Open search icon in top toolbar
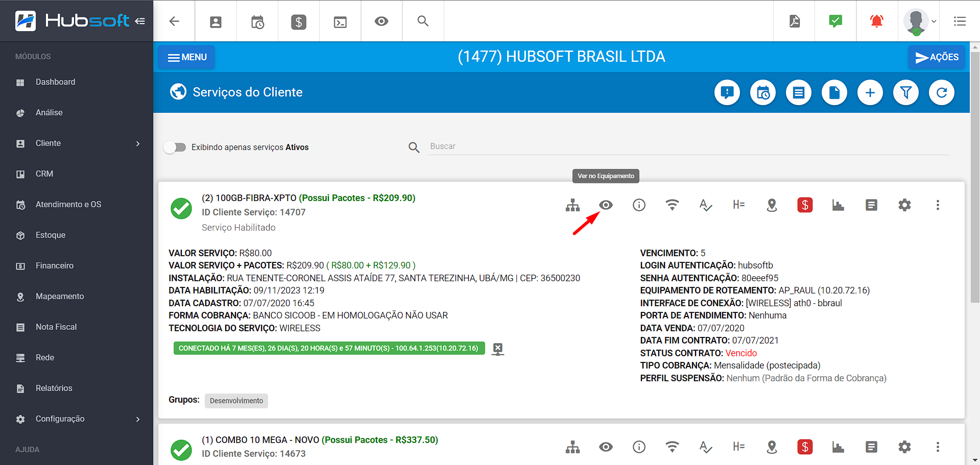 pos(423,21)
